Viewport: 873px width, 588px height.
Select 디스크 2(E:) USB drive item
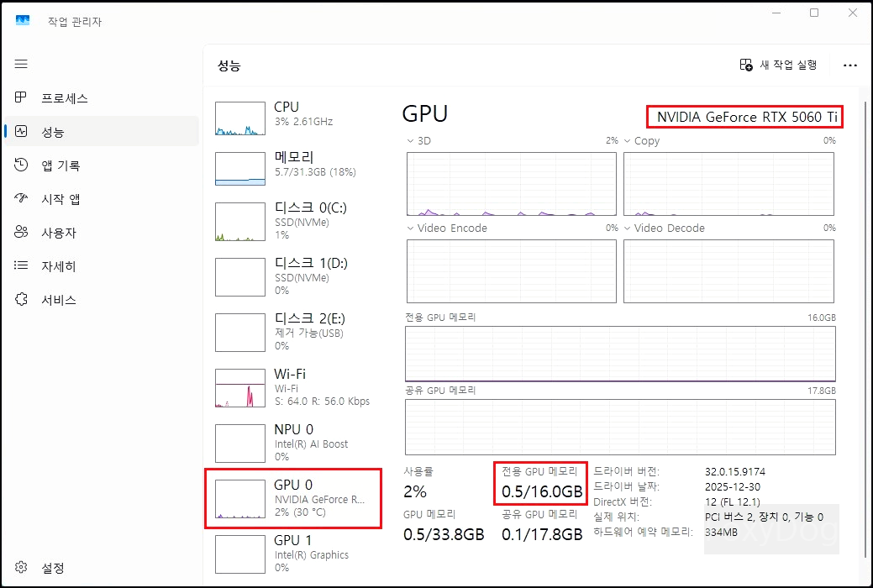click(x=293, y=332)
